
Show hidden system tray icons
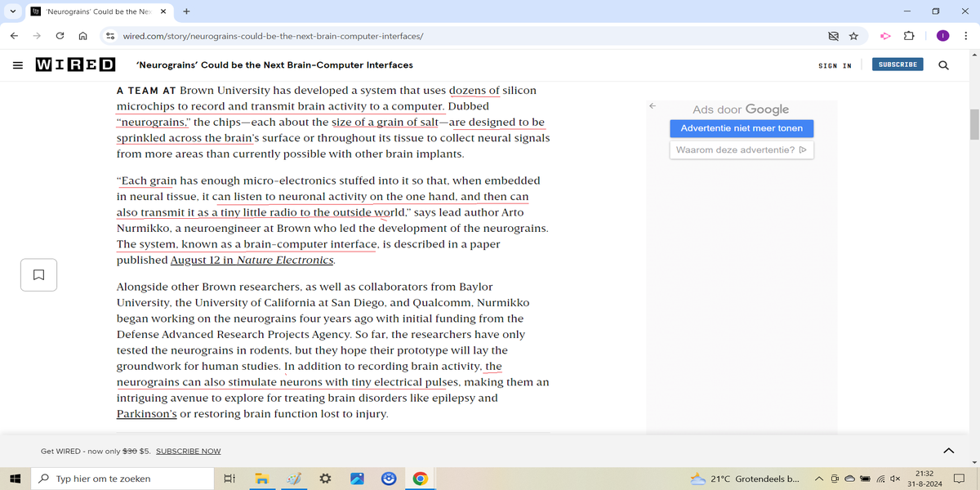[818, 479]
